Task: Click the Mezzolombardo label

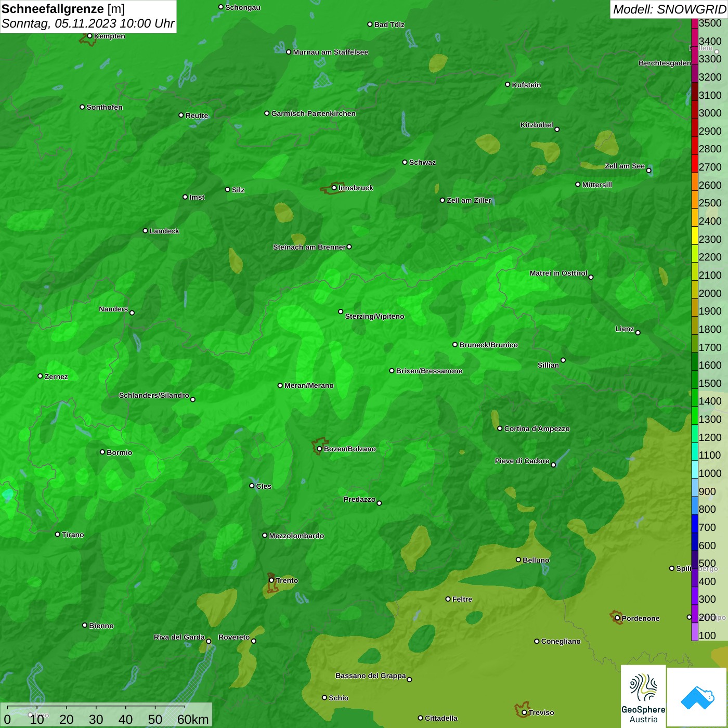Action: pyautogui.click(x=296, y=536)
